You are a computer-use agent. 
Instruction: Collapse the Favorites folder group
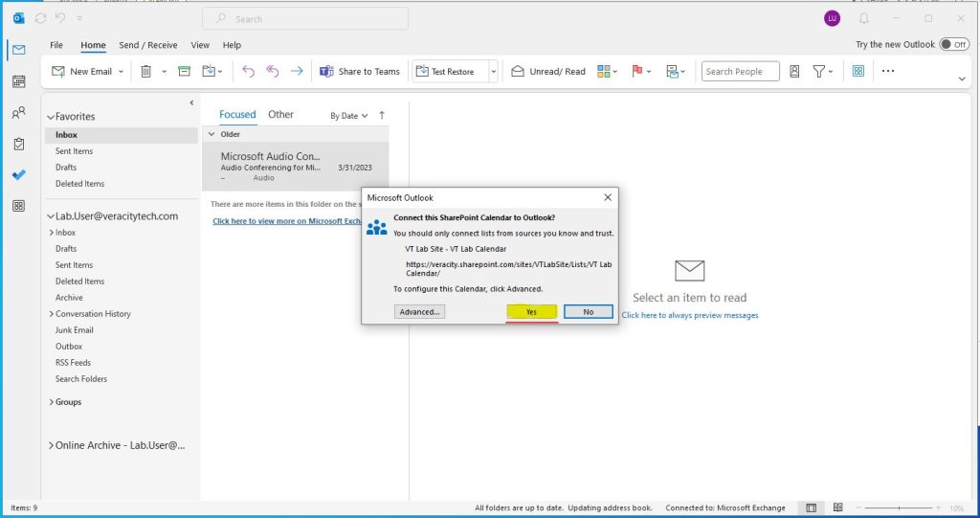click(51, 117)
